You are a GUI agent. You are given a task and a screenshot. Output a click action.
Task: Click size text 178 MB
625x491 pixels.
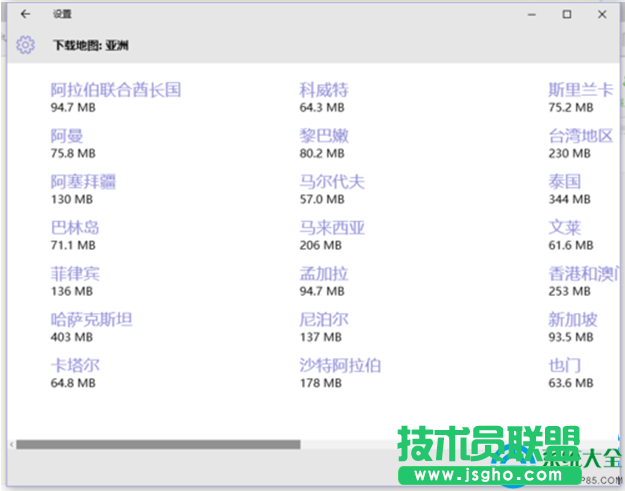[x=320, y=383]
